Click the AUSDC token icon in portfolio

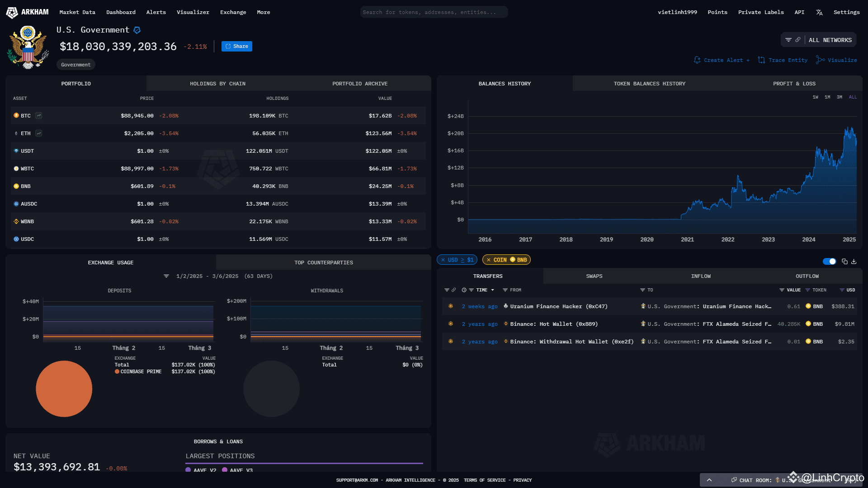[x=16, y=204]
